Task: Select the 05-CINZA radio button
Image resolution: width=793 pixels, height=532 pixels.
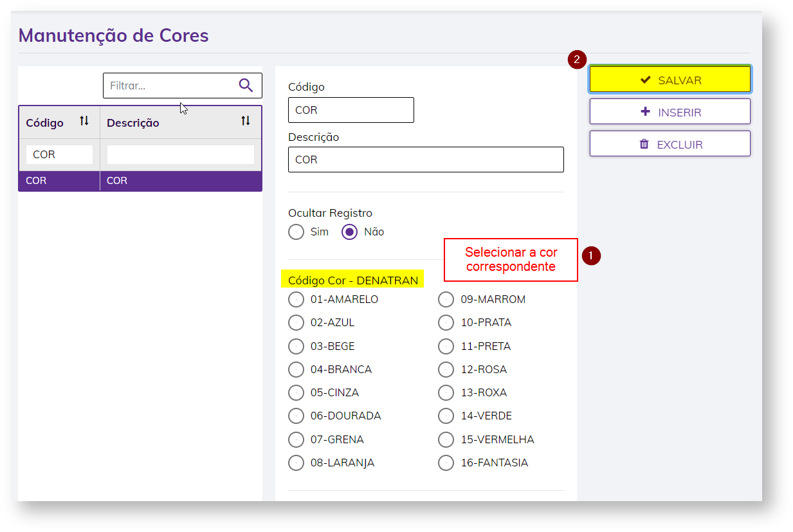Action: pyautogui.click(x=296, y=393)
